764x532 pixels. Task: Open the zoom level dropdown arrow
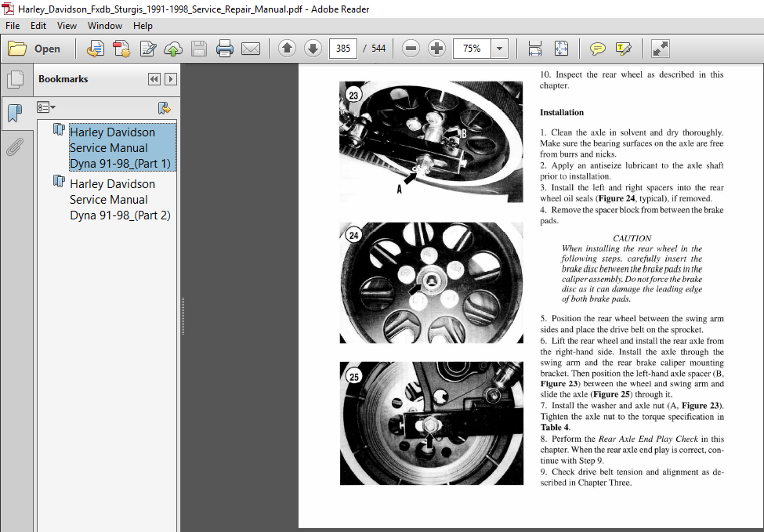pyautogui.click(x=499, y=49)
